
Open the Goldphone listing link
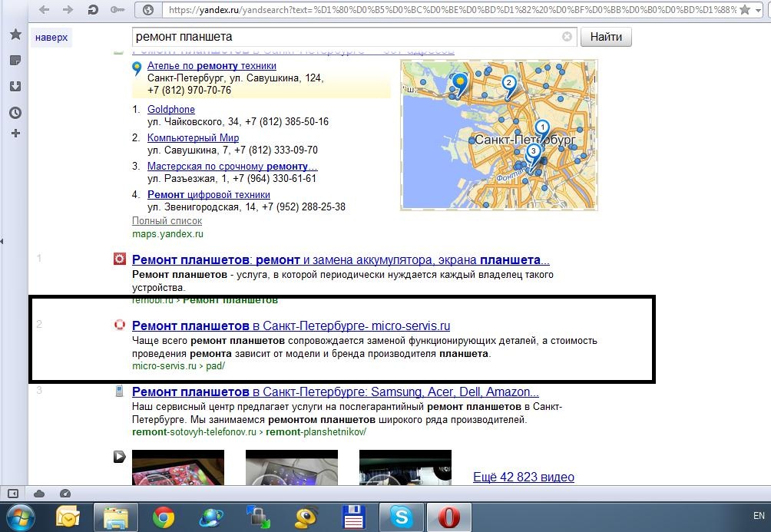point(171,110)
